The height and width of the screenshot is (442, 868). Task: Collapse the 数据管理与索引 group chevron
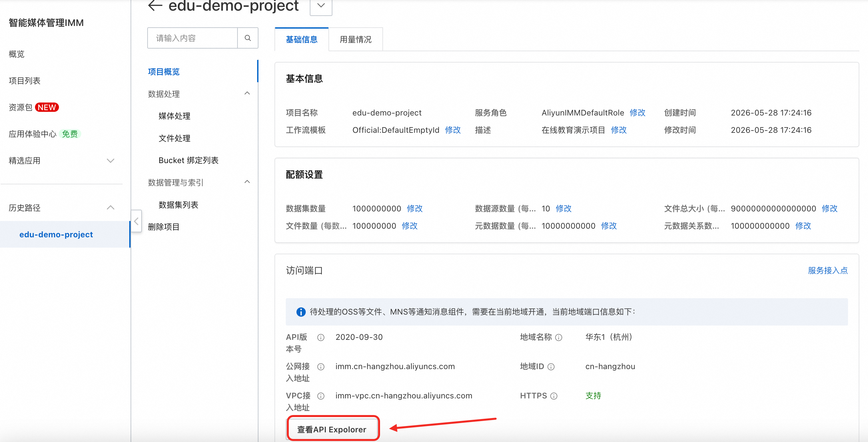tap(247, 182)
